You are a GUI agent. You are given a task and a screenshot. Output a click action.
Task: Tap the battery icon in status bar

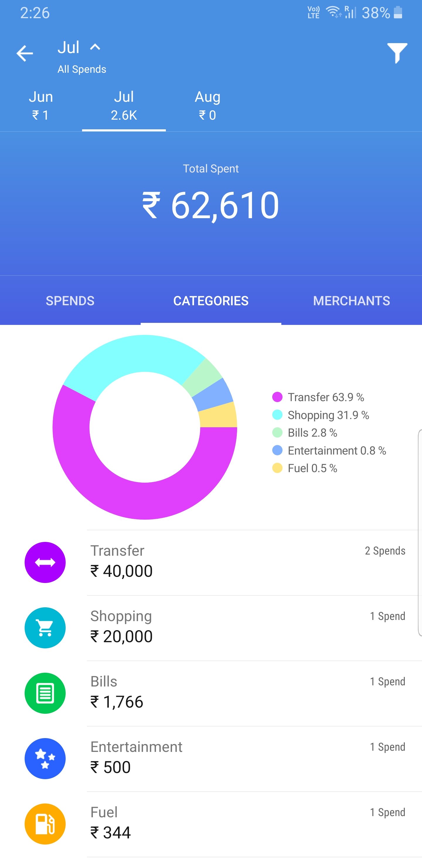click(x=398, y=13)
